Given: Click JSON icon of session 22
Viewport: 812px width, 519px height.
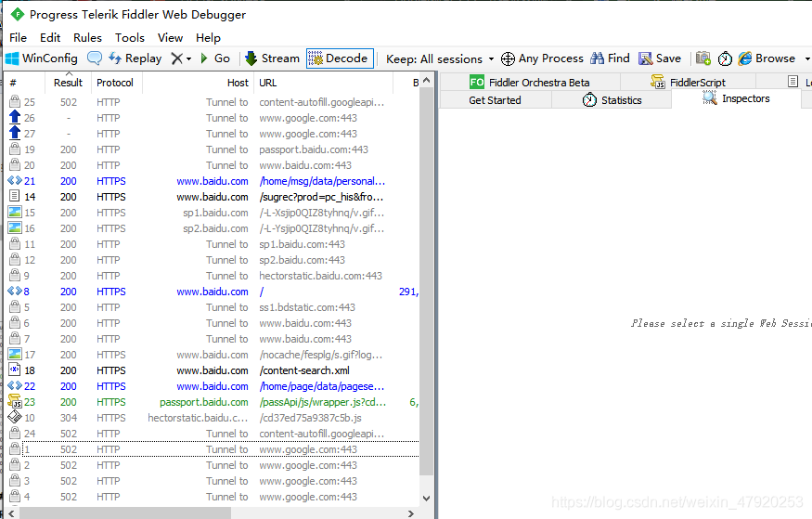Looking at the screenshot, I should coord(15,386).
